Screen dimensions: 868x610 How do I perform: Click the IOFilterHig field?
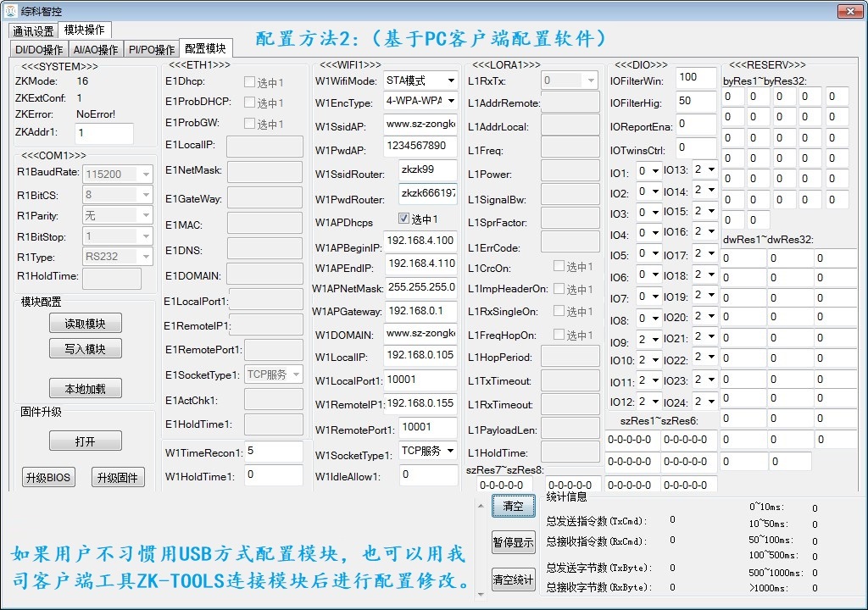pyautogui.click(x=697, y=102)
